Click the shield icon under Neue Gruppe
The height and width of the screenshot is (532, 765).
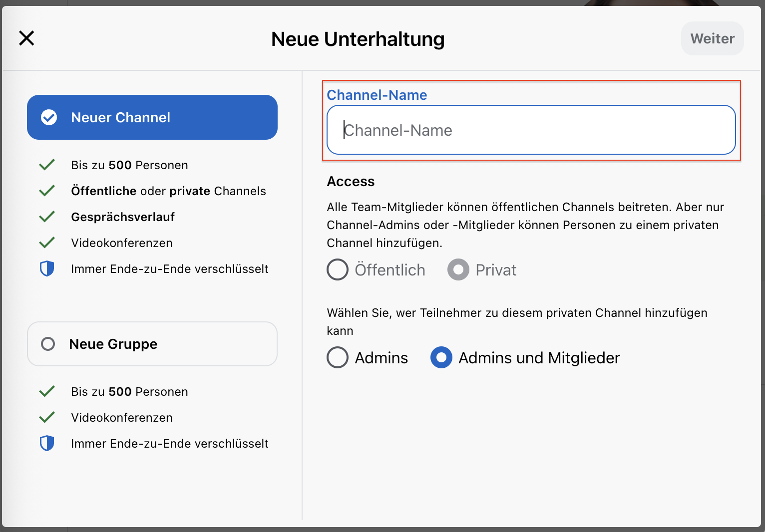(x=47, y=443)
